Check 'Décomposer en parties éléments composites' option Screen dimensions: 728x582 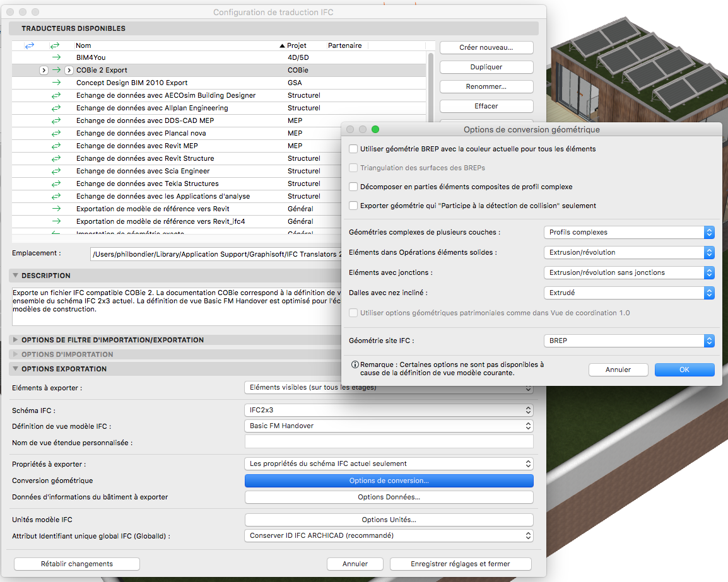coord(353,187)
